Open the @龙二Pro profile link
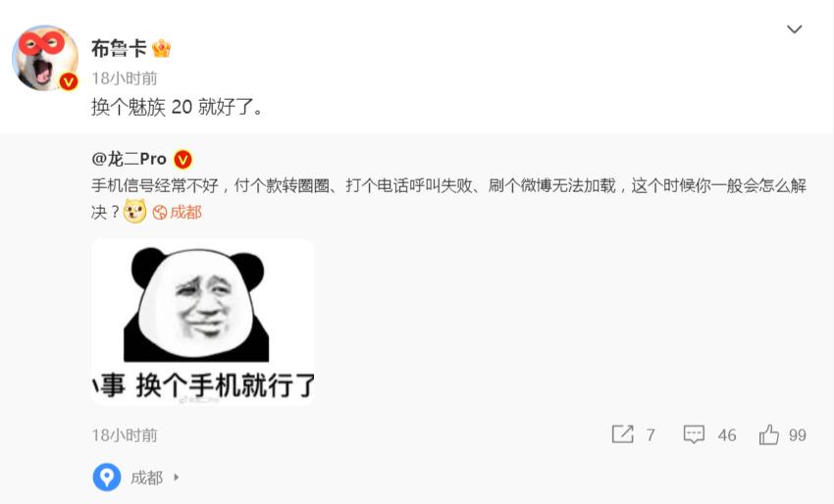 (130, 159)
